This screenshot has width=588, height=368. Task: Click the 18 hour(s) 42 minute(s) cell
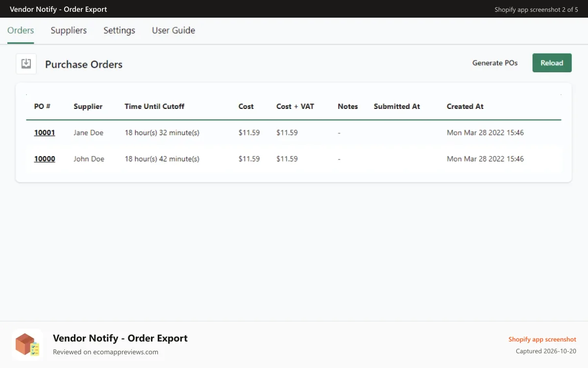tap(162, 159)
